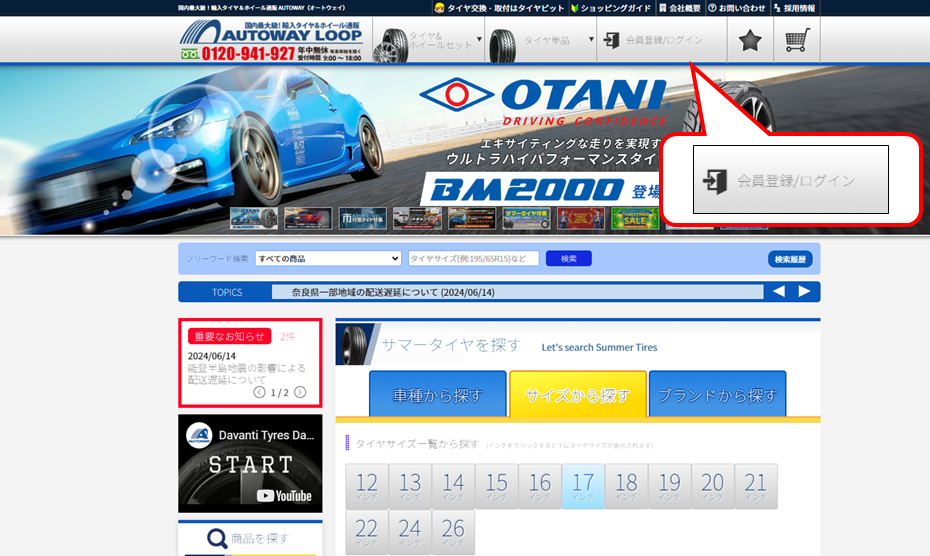The width and height of the screenshot is (930, 556).
Task: Click the tire size search input field
Action: [473, 259]
